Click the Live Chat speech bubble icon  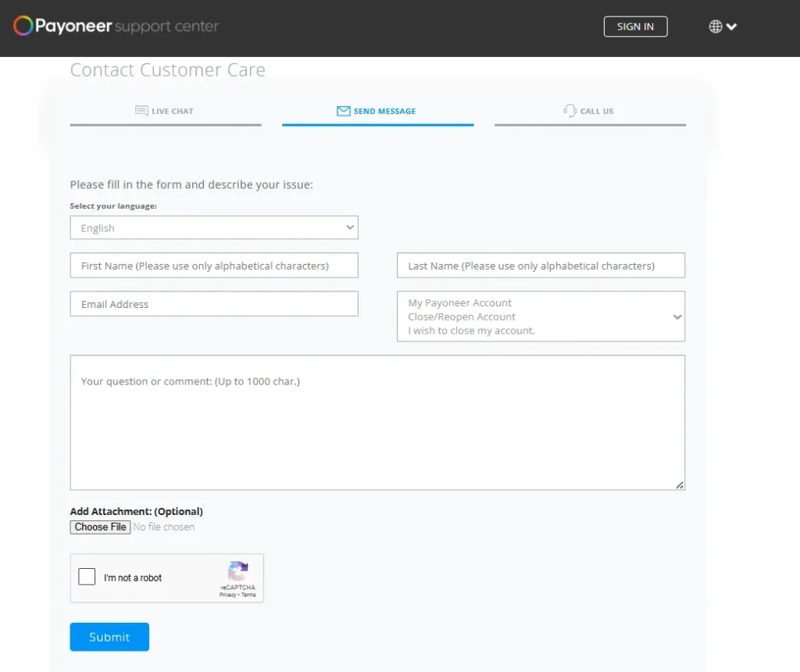(x=141, y=111)
